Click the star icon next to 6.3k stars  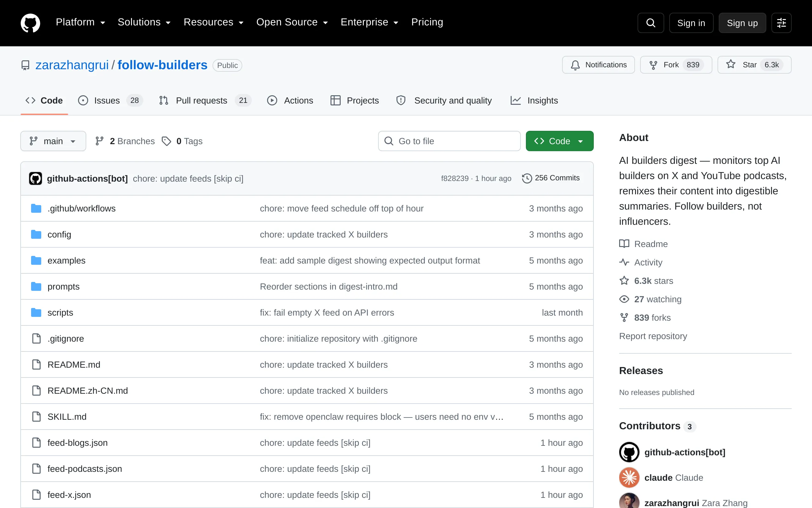(x=624, y=281)
